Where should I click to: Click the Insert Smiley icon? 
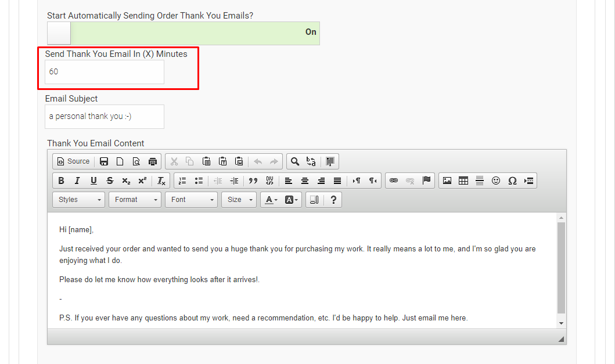point(496,181)
